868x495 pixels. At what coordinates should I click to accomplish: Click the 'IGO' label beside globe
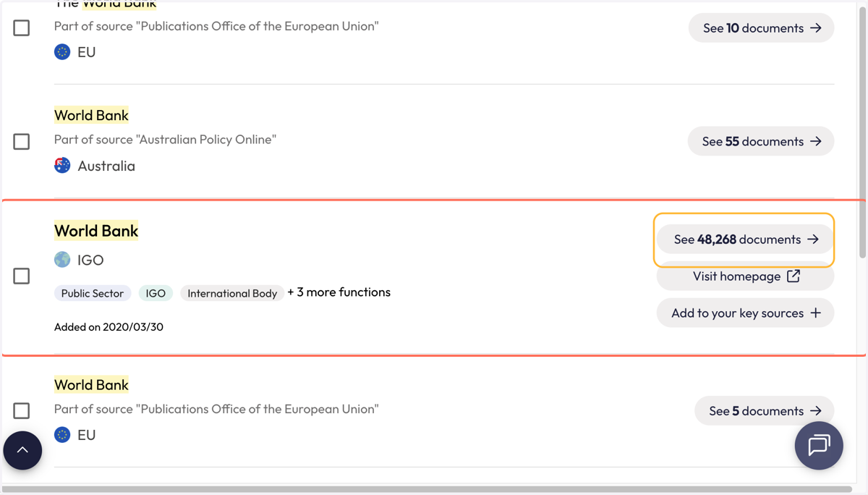click(90, 260)
